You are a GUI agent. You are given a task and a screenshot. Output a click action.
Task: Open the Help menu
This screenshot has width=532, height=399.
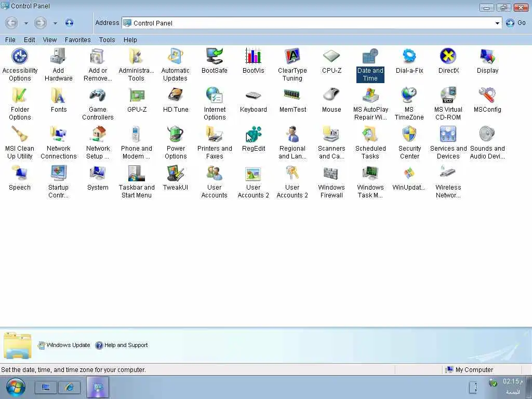(x=130, y=40)
